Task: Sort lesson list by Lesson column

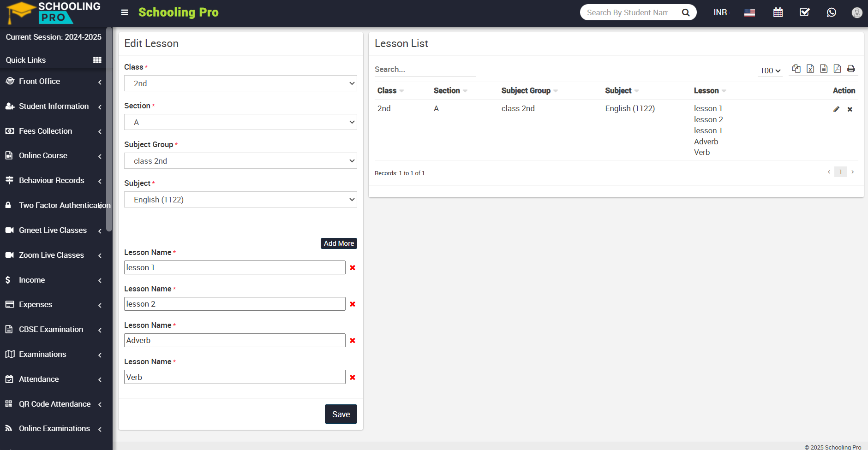Action: click(x=710, y=91)
